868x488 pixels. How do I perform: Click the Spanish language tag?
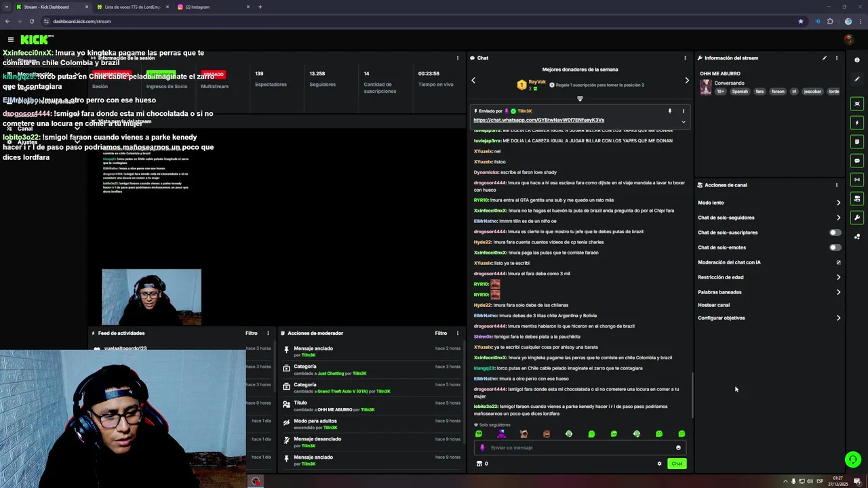coord(740,91)
